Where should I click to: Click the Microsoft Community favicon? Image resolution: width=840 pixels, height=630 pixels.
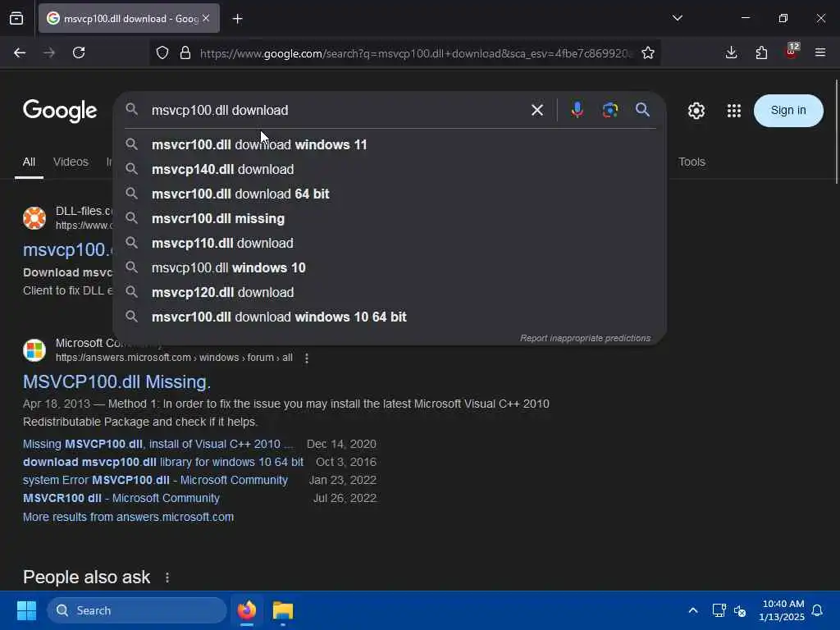pos(34,350)
